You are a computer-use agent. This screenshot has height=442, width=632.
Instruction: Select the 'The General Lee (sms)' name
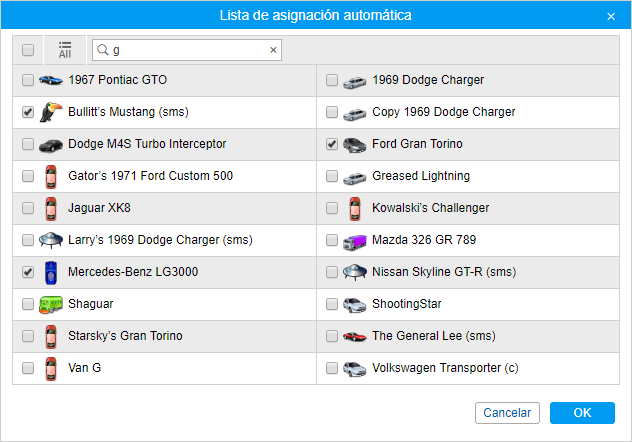434,336
